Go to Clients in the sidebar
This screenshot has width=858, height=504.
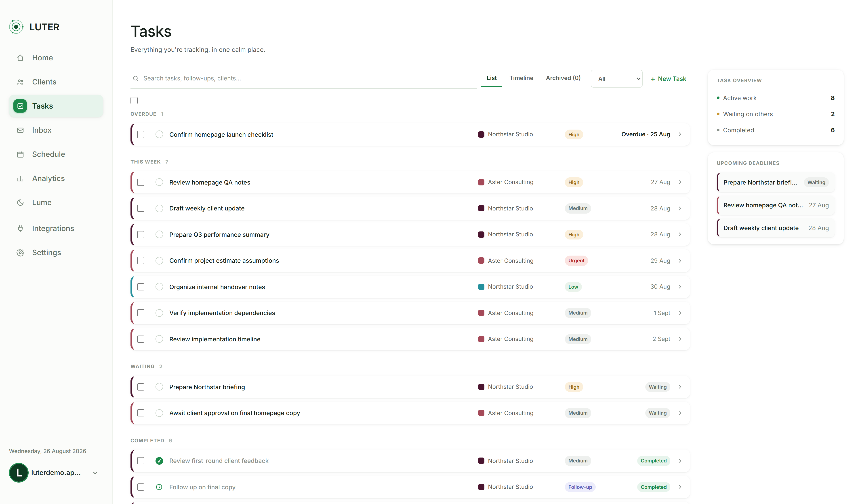tap(56, 82)
